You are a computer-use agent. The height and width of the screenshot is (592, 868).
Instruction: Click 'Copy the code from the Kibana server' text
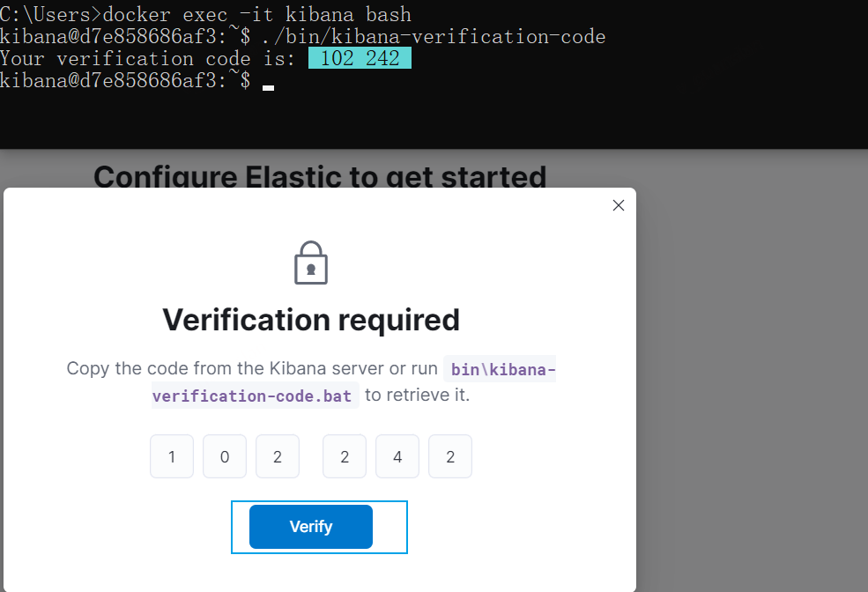point(226,368)
